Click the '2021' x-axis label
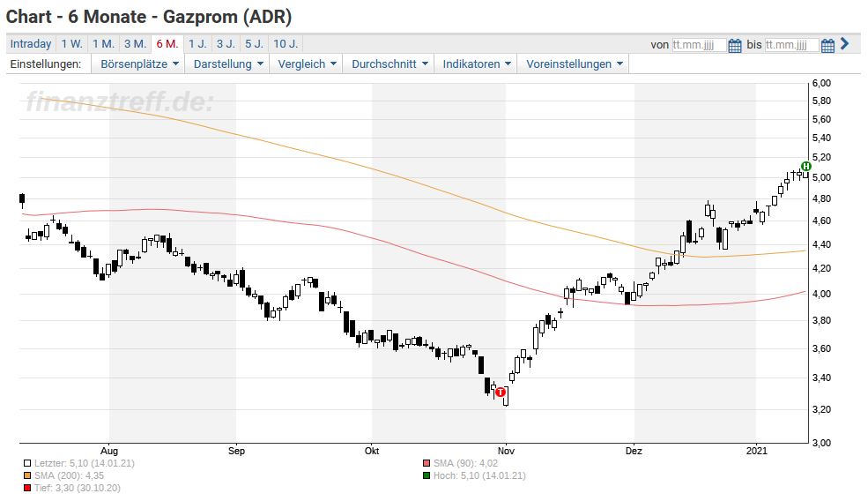868x501 pixels. point(757,451)
